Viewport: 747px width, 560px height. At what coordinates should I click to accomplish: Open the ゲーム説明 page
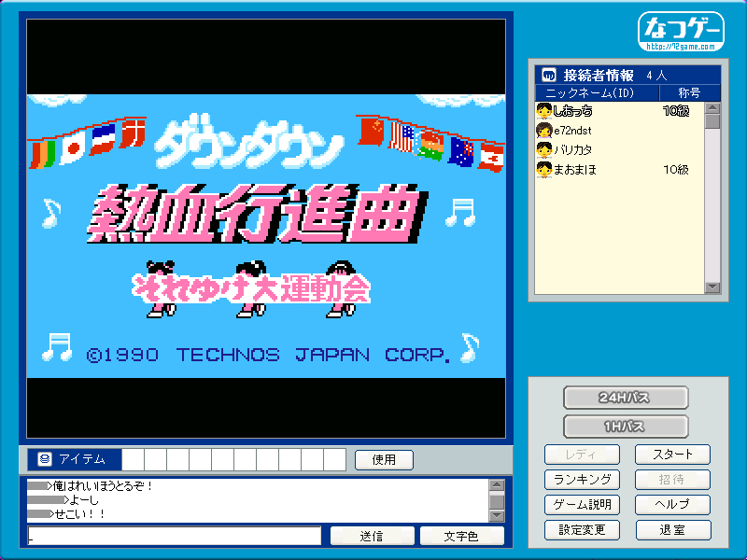(582, 505)
